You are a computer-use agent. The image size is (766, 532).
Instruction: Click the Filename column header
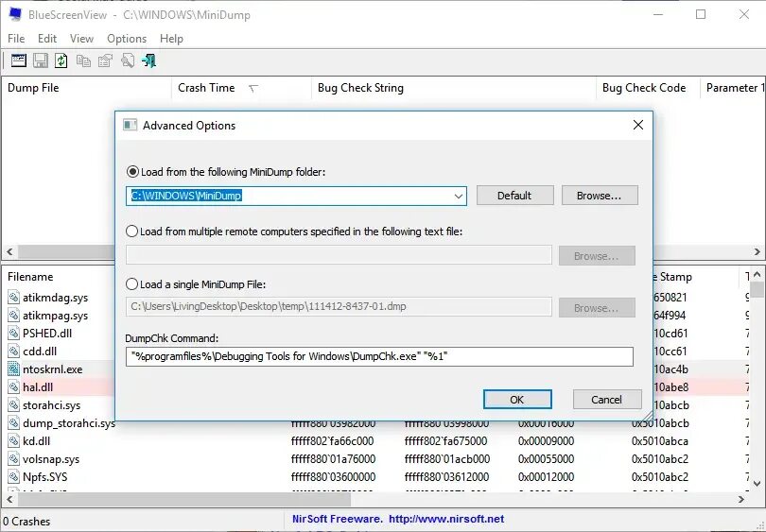tap(30, 277)
